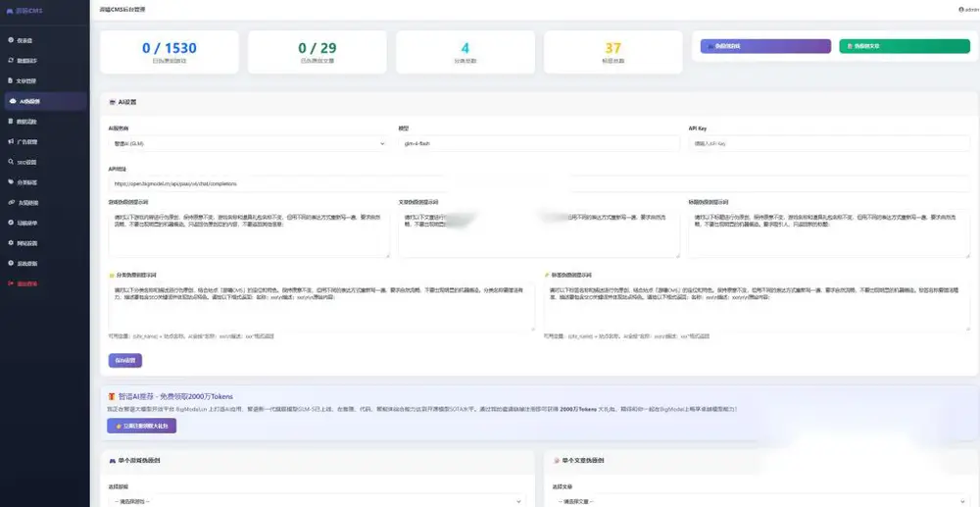Image resolution: width=980 pixels, height=507 pixels.
Task: Click the red logout icon in sidebar
Action: (11, 283)
